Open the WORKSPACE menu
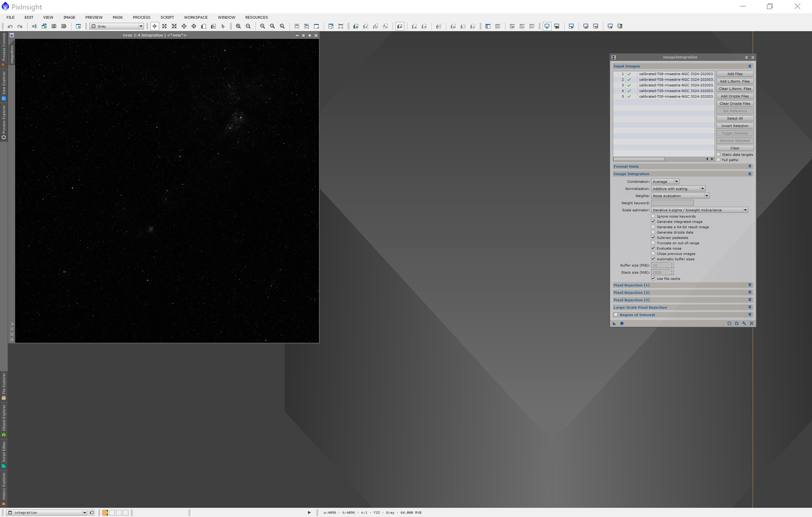 [196, 17]
